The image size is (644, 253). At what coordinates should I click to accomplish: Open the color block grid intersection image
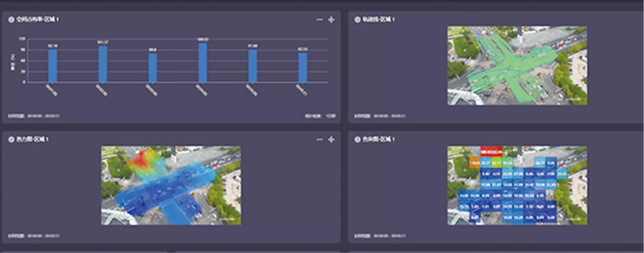pos(517,185)
